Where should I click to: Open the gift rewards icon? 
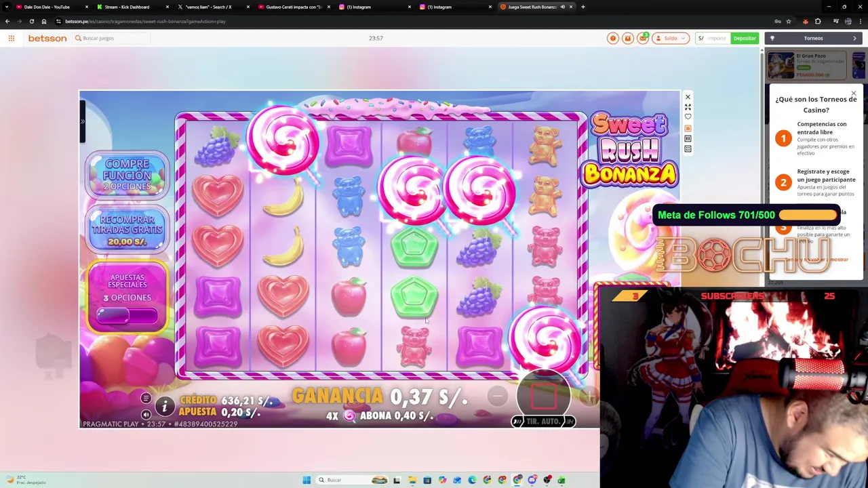point(628,38)
